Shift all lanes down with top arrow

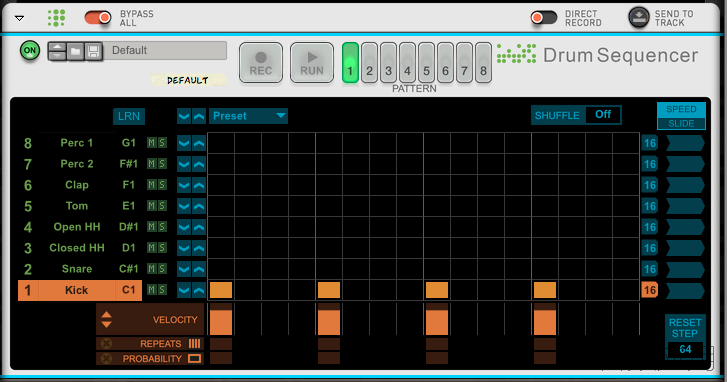pos(184,116)
